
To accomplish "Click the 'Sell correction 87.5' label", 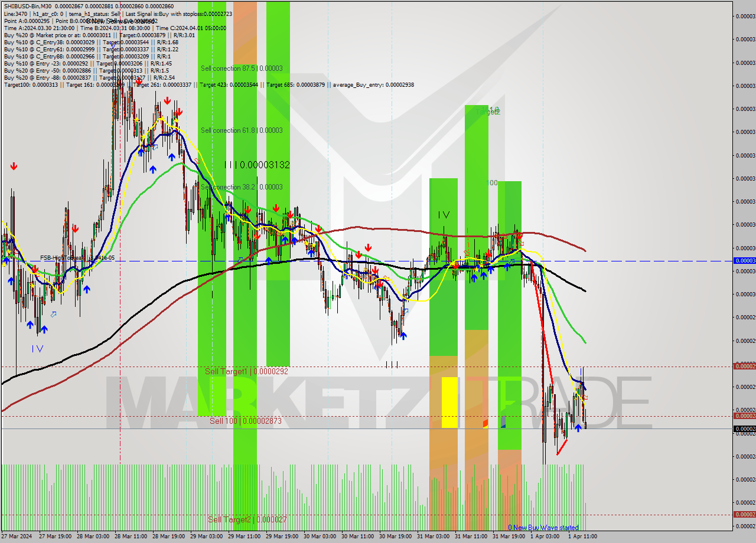I will click(x=242, y=68).
